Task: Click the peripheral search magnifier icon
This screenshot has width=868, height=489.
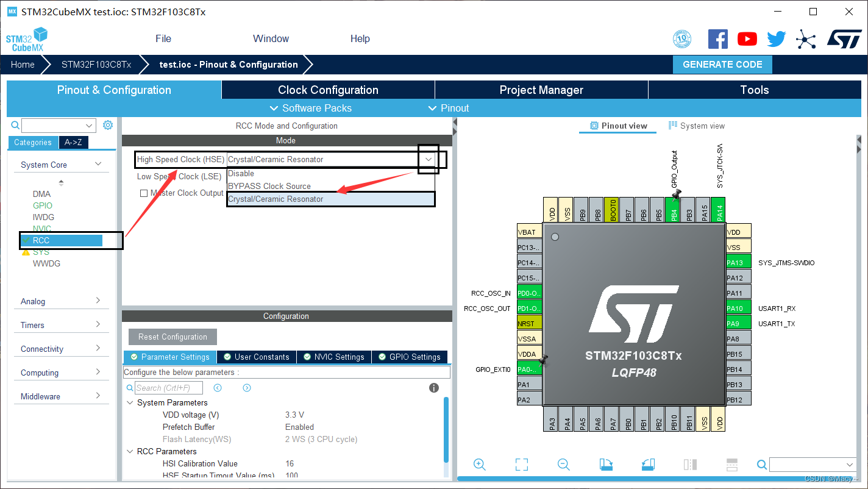Action: 15,125
